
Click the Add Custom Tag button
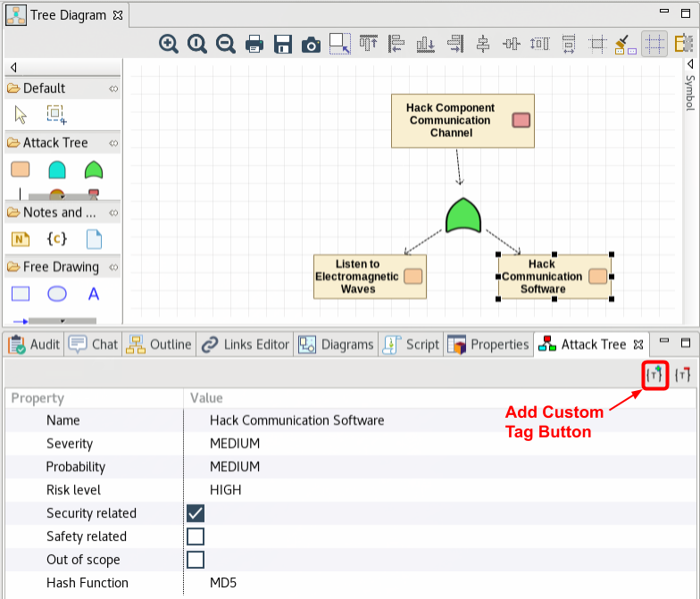[x=656, y=376]
